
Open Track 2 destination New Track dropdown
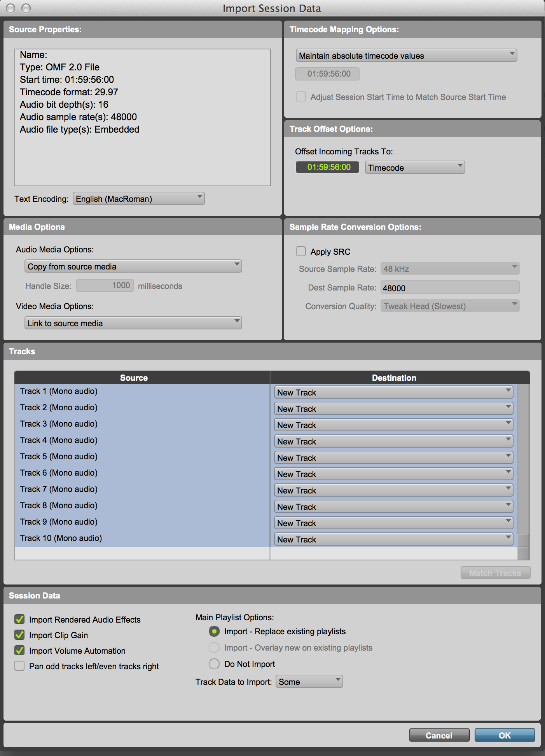(x=393, y=409)
